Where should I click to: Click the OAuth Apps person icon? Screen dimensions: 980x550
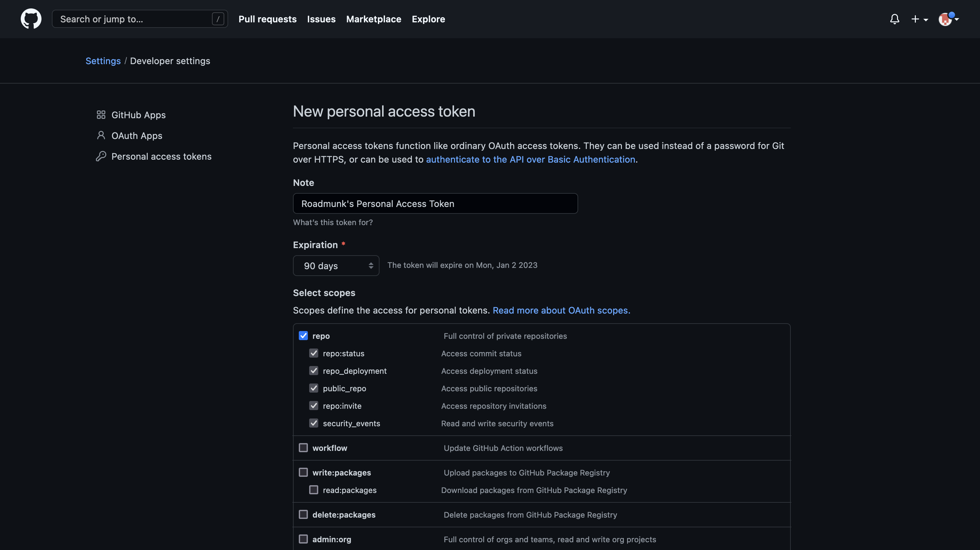point(101,135)
